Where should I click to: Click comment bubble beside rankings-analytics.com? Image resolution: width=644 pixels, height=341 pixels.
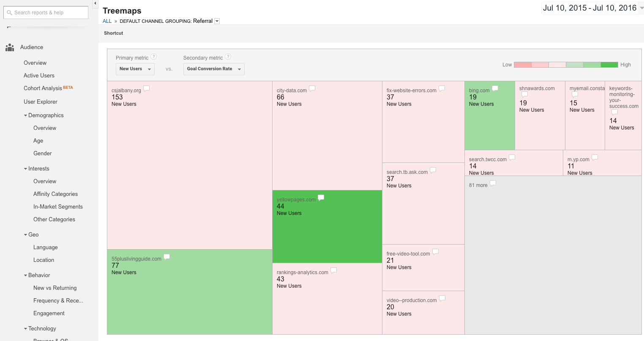[x=334, y=271]
